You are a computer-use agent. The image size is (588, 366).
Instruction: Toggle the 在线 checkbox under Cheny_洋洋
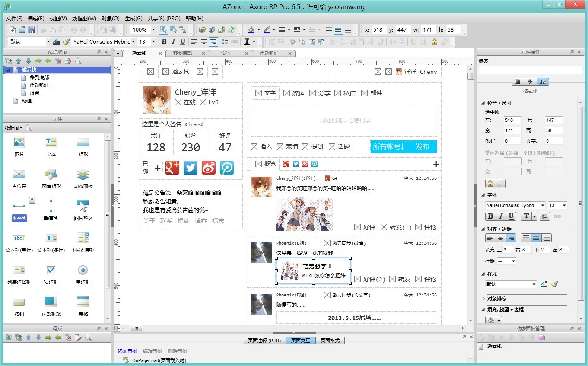pos(178,102)
